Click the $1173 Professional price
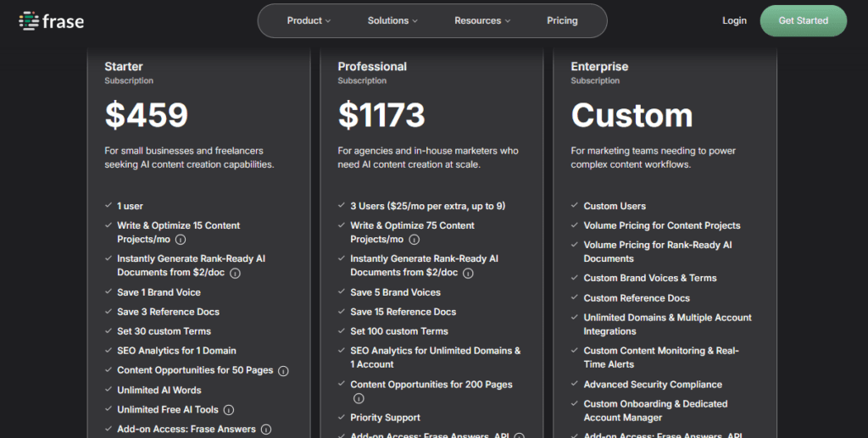 (x=381, y=115)
